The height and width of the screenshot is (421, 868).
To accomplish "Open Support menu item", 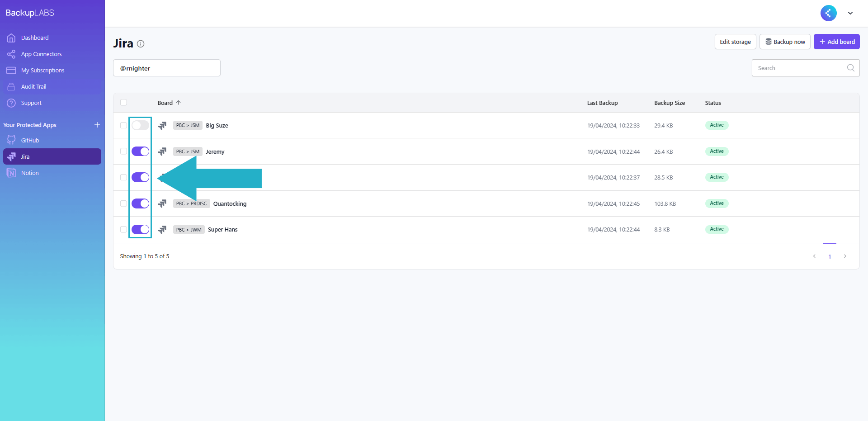I will point(52,103).
